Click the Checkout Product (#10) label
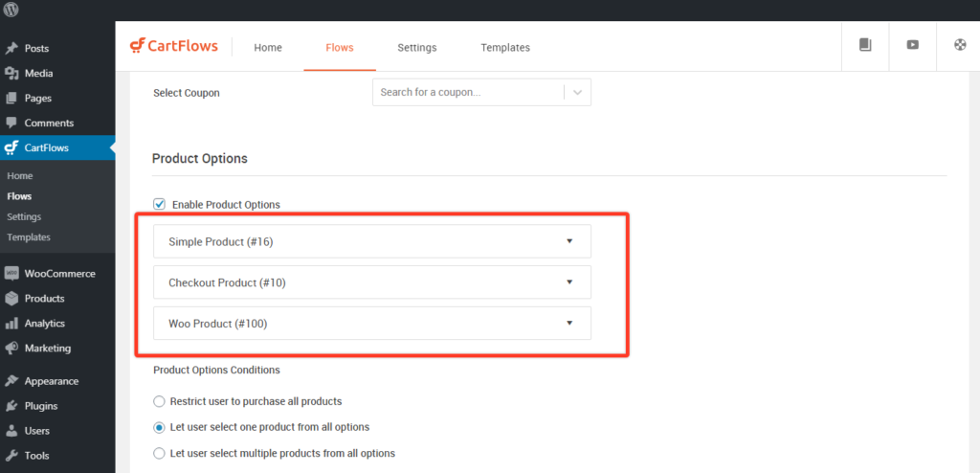980x473 pixels. tap(227, 282)
